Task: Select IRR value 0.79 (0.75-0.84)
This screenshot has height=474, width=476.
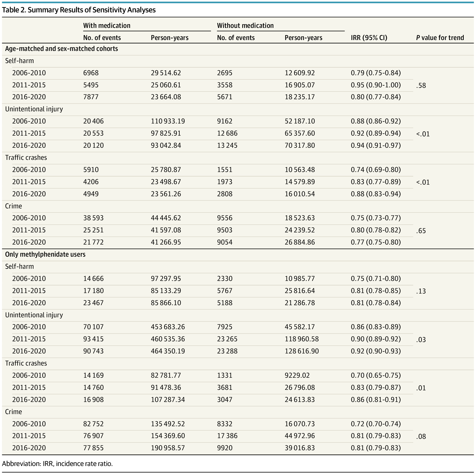Action: coord(375,73)
